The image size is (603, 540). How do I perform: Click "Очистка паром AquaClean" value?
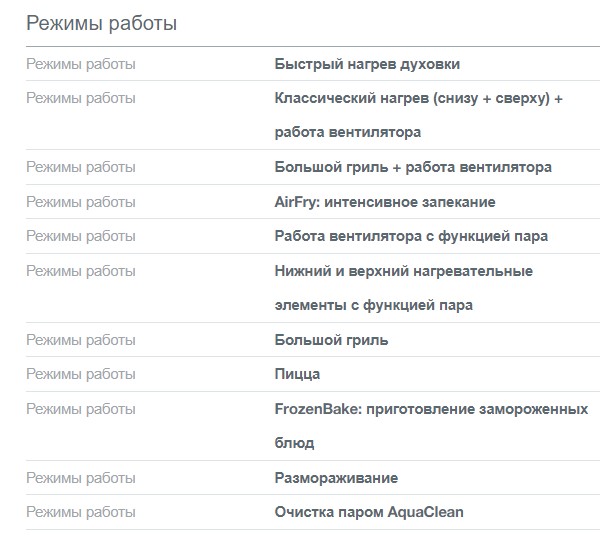click(x=369, y=512)
